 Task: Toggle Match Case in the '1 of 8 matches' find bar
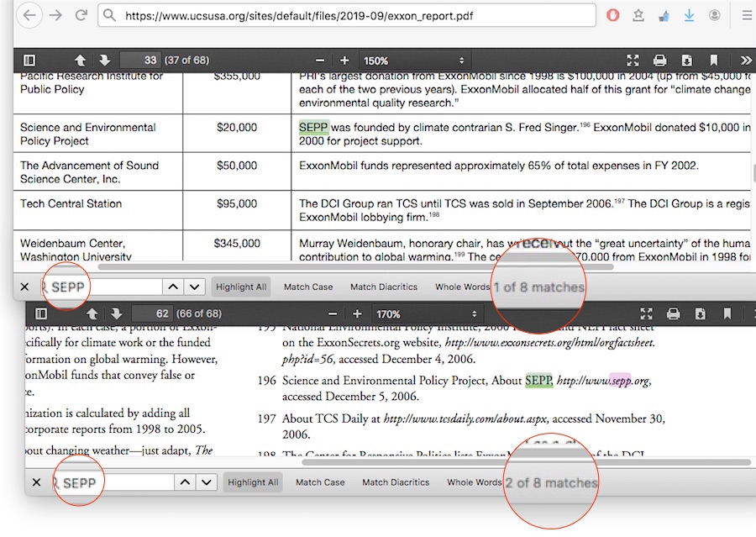pyautogui.click(x=308, y=287)
